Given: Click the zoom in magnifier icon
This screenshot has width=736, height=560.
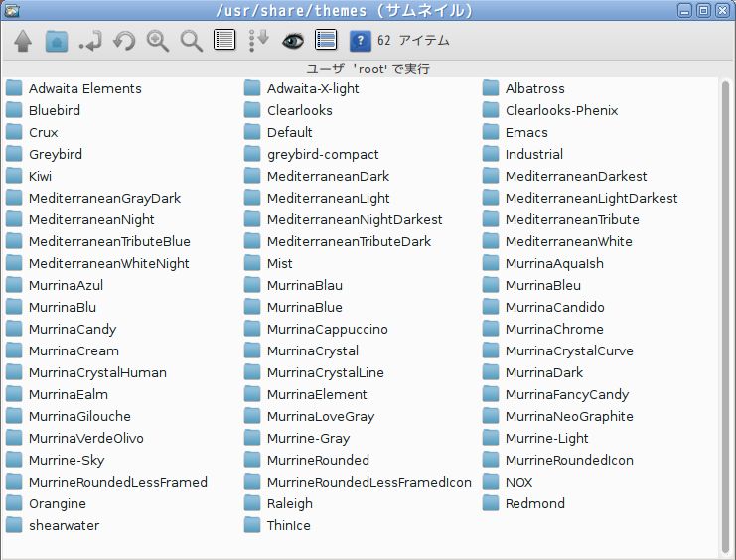Looking at the screenshot, I should click(157, 41).
